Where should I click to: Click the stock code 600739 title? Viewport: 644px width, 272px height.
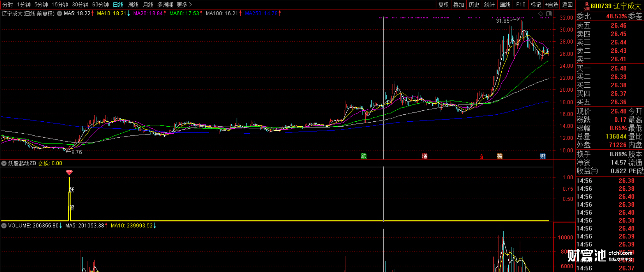pyautogui.click(x=601, y=6)
